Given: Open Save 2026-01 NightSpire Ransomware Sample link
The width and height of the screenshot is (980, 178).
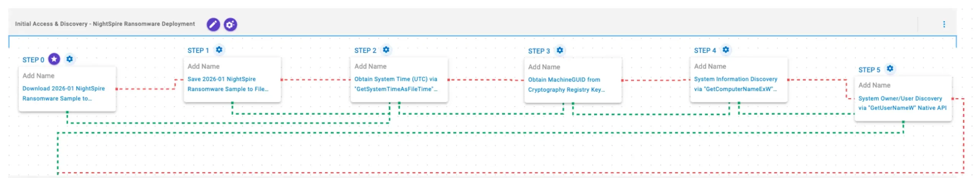Looking at the screenshot, I should click(227, 84).
